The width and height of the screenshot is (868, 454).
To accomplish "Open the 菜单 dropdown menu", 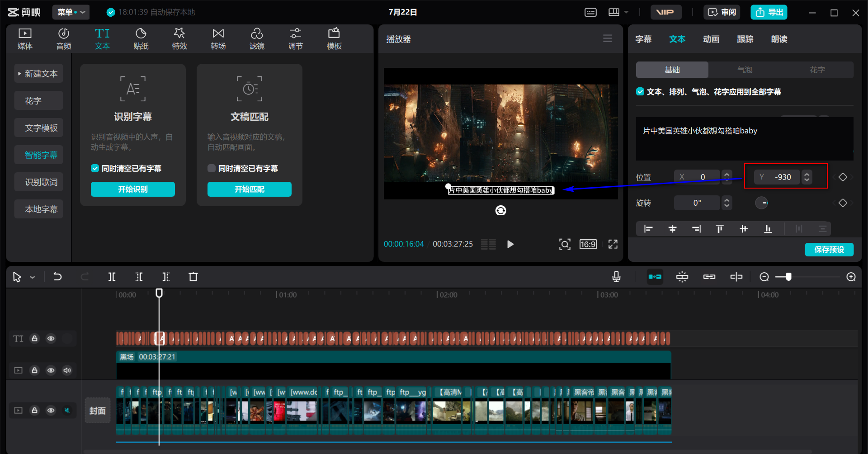I will [71, 12].
